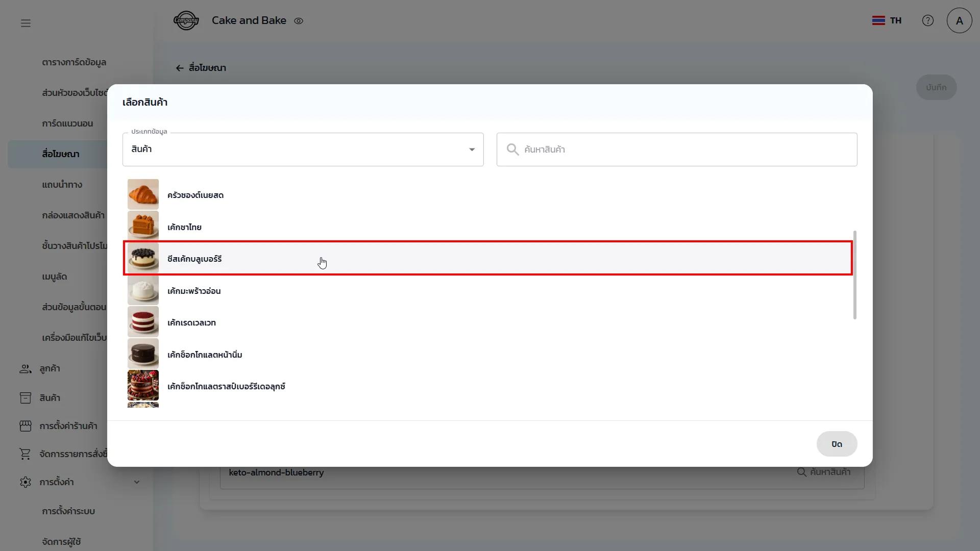Click the customers people icon in sidebar
The height and width of the screenshot is (551, 980).
coord(25,368)
